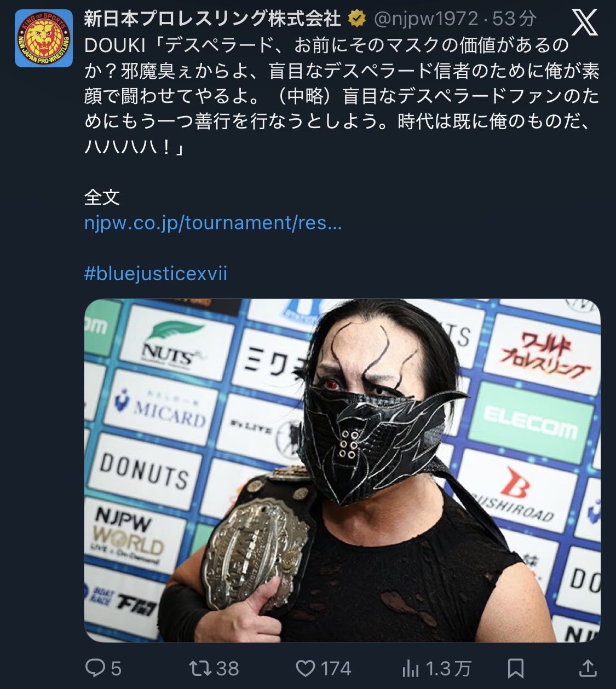Click the tweet text starting with DOUKI
Image resolution: width=616 pixels, height=689 pixels.
[x=342, y=96]
